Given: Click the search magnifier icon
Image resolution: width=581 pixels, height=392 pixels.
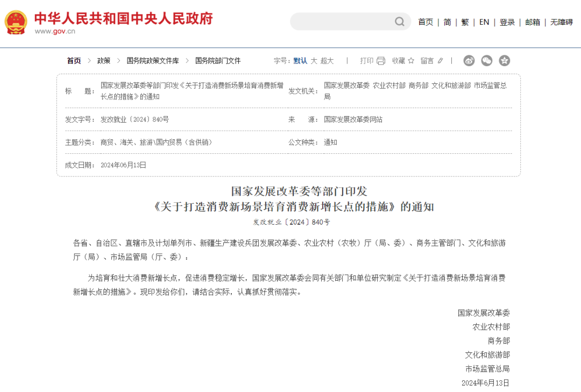Looking at the screenshot, I should pyautogui.click(x=399, y=22).
